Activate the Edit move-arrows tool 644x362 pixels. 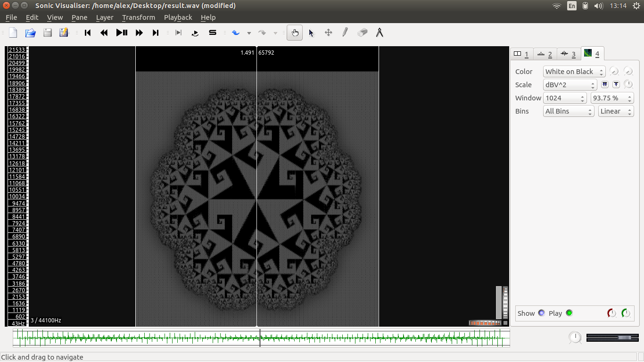point(328,33)
